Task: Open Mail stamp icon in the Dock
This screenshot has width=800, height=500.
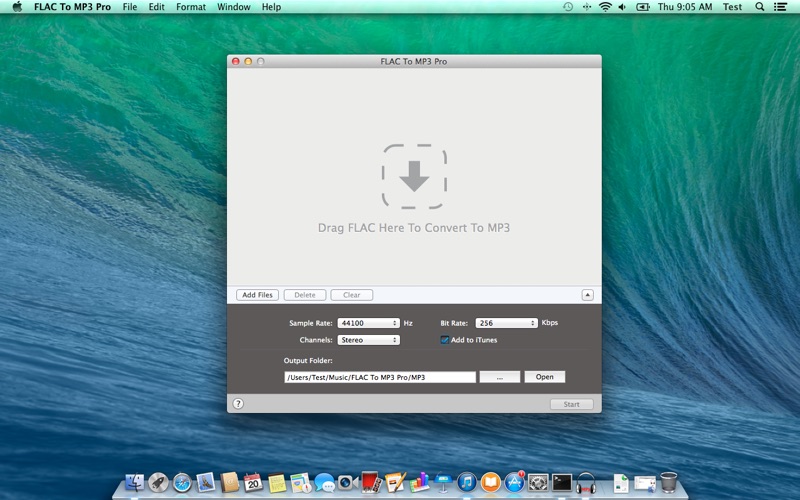Action: 206,482
